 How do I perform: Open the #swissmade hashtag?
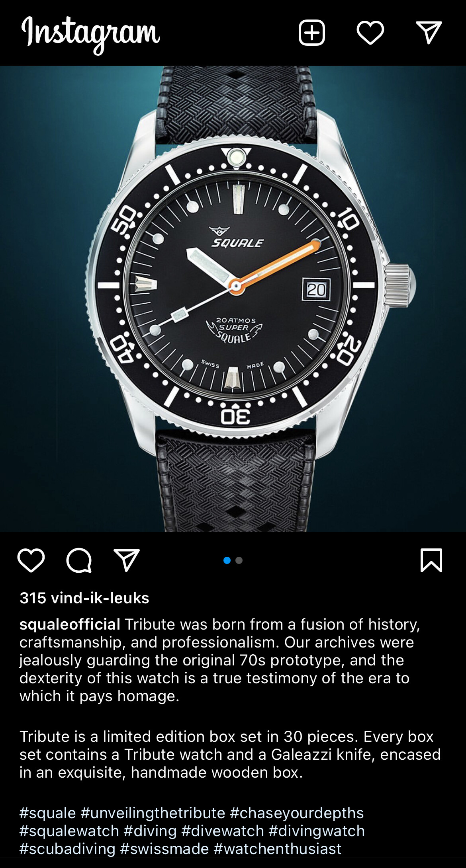click(x=164, y=849)
